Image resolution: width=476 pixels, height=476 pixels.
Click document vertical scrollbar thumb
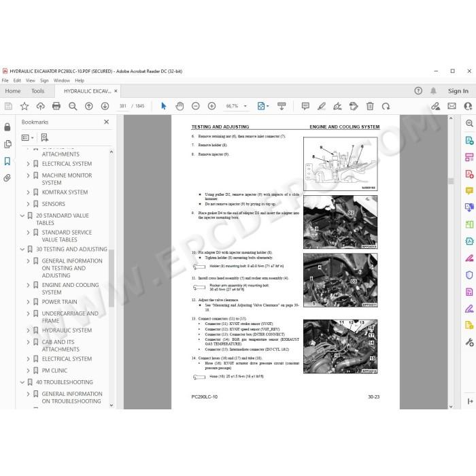click(451, 181)
